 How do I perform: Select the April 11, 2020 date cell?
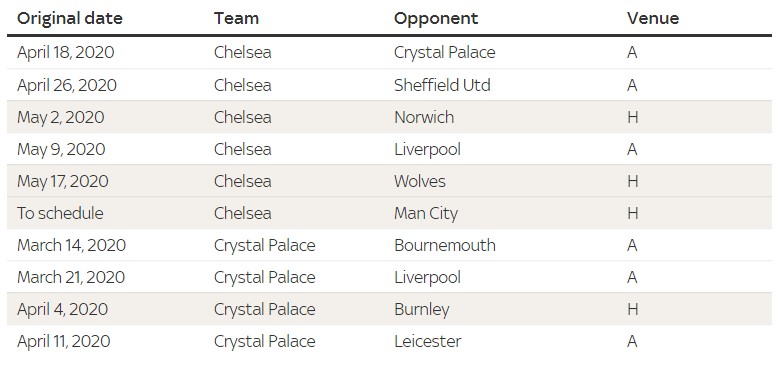(x=64, y=342)
